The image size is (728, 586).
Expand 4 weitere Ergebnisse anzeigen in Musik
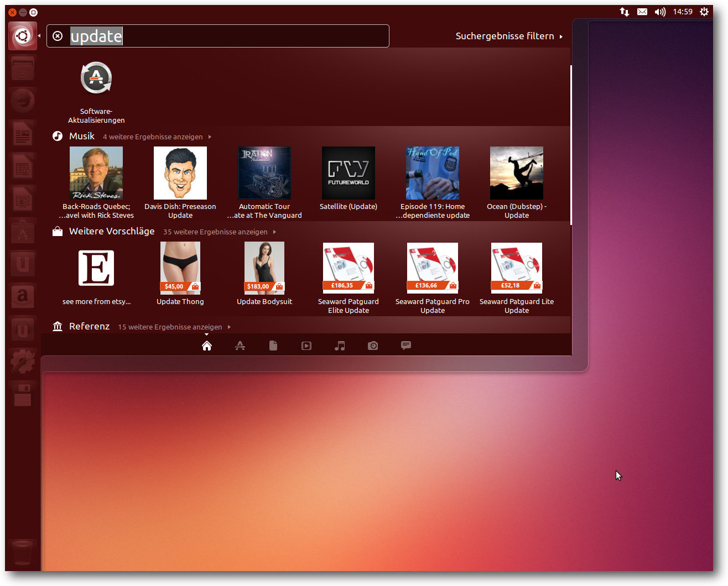click(157, 137)
